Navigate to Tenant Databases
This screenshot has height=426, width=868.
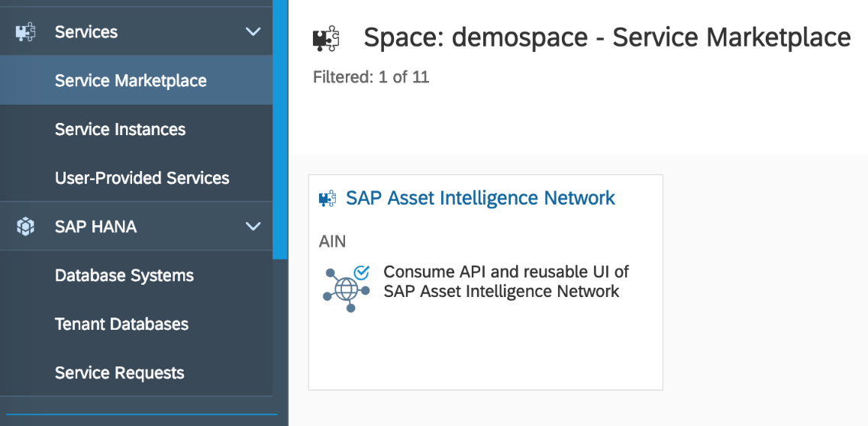coord(121,324)
